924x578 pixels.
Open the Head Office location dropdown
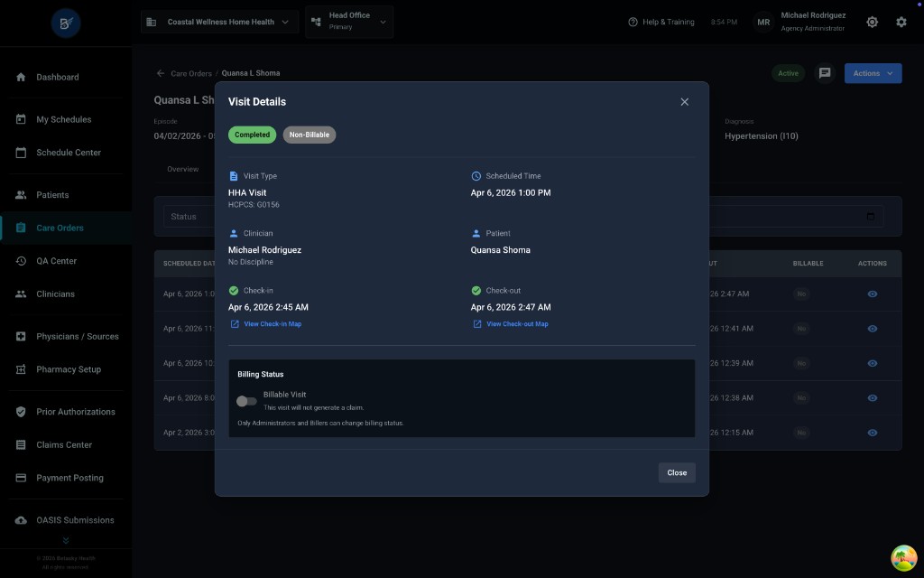pos(349,22)
